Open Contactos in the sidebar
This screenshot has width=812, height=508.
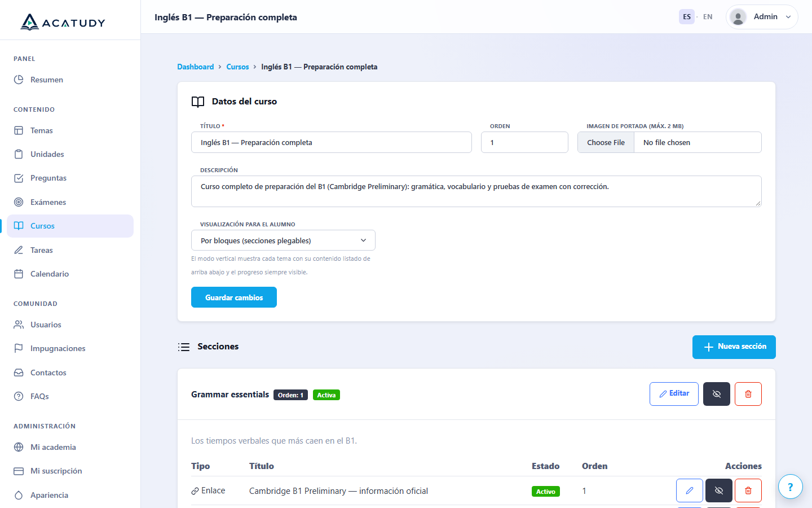pos(70,373)
